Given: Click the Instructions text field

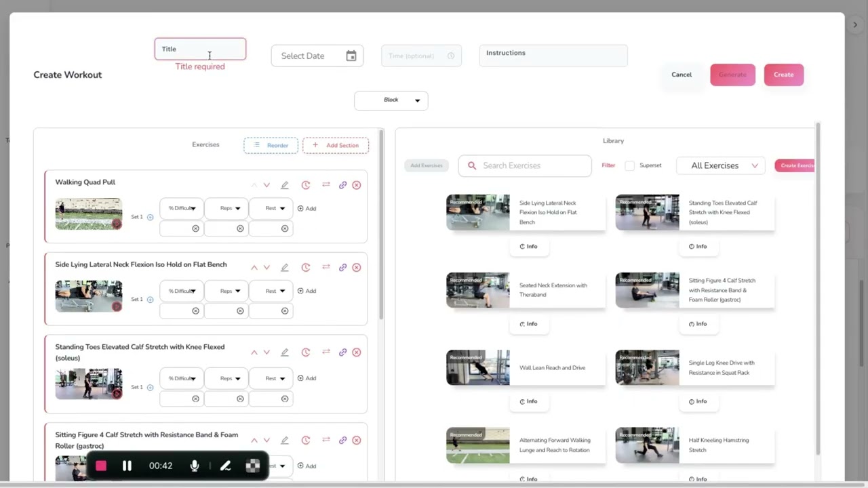Looking at the screenshot, I should tap(553, 56).
